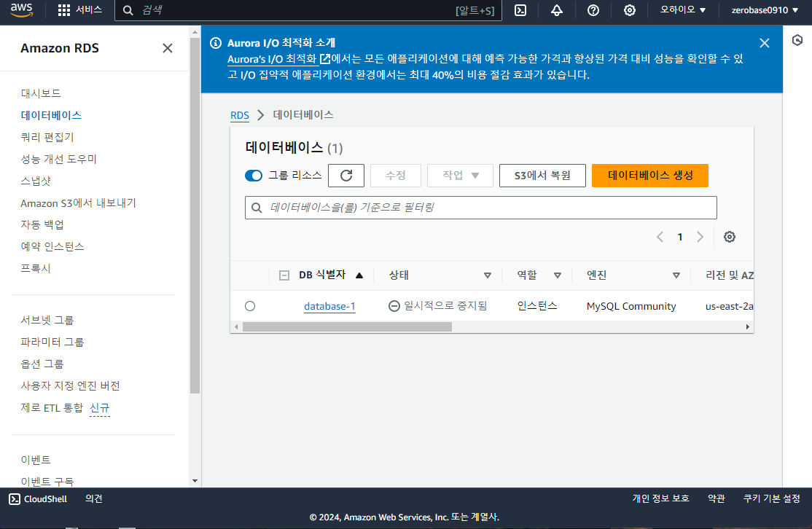The height and width of the screenshot is (529, 812).
Task: Open the 오하이오 region dropdown
Action: tap(682, 9)
